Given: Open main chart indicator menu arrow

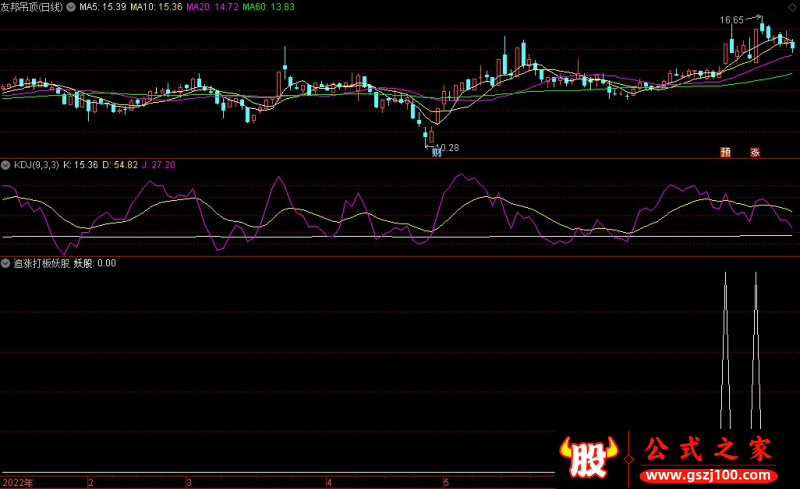Looking at the screenshot, I should [71, 7].
